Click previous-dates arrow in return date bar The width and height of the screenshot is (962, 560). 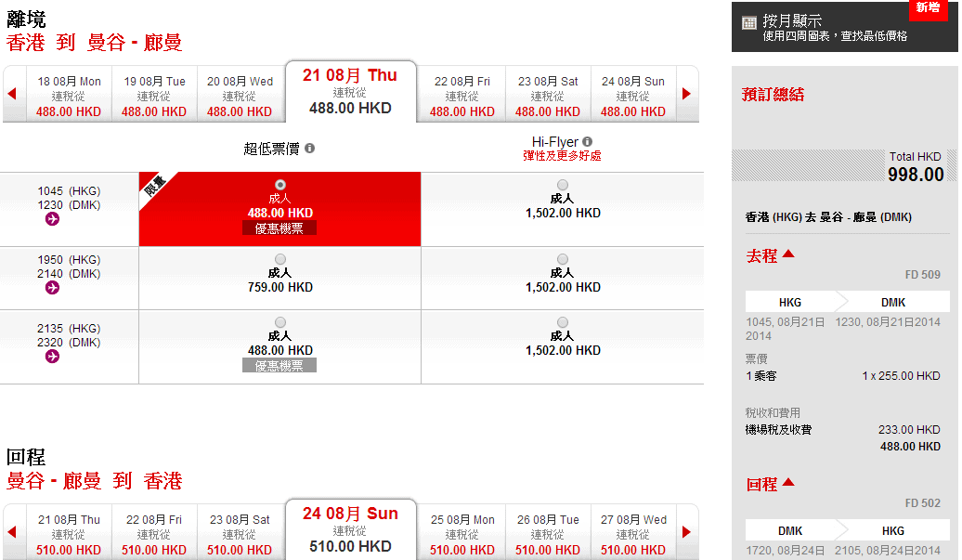pyautogui.click(x=12, y=532)
